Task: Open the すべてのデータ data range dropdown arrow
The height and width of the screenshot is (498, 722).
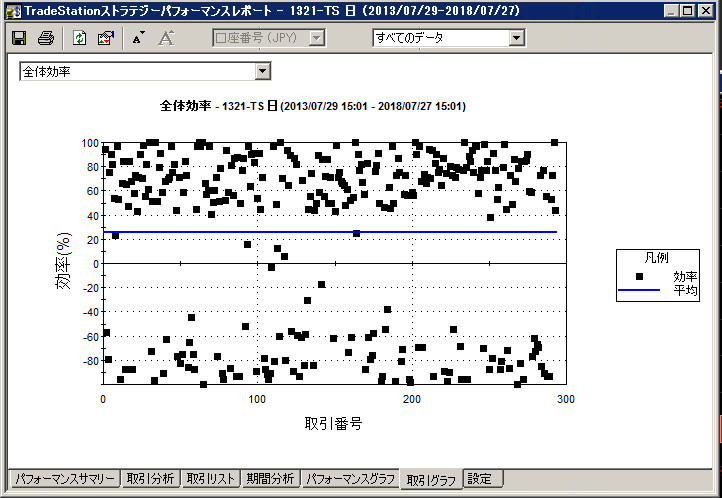Action: [517, 38]
